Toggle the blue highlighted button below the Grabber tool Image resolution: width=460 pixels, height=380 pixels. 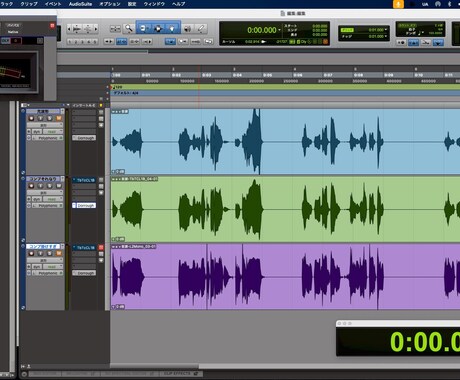point(170,42)
